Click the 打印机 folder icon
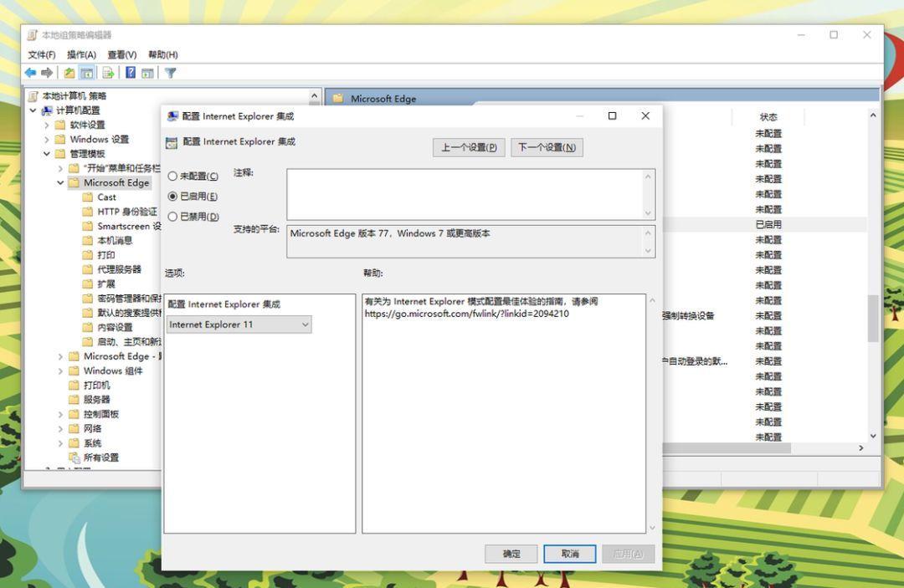The image size is (904, 588). [x=74, y=386]
